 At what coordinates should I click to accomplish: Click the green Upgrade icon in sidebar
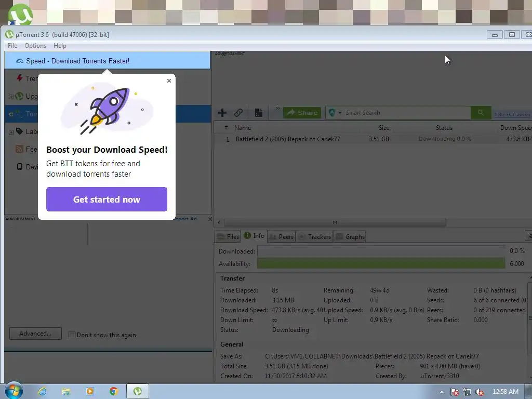[19, 96]
